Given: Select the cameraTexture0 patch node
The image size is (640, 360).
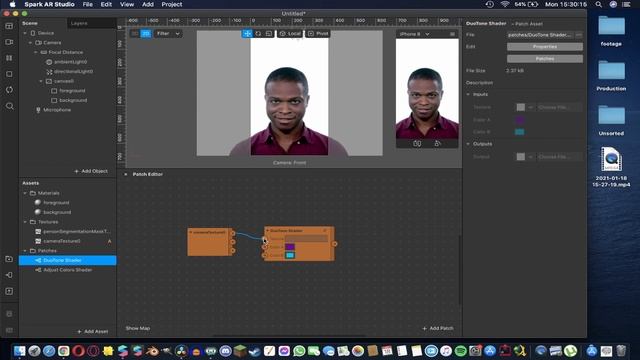Looking at the screenshot, I should point(209,242).
